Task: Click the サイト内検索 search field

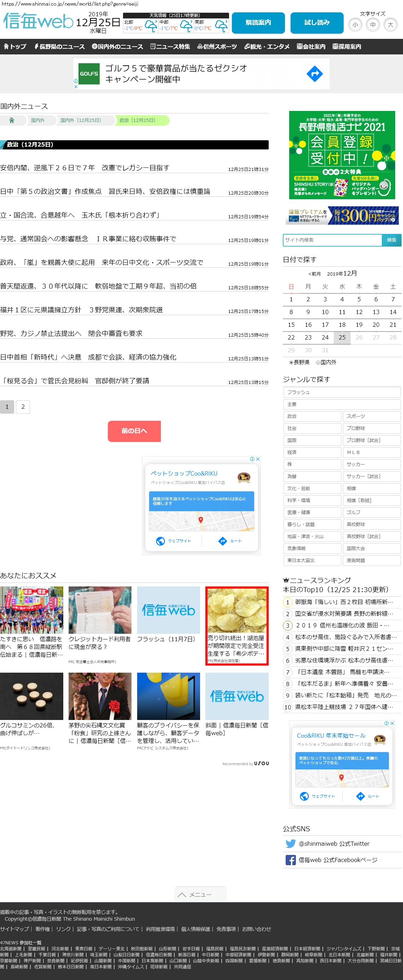Action: pos(332,240)
